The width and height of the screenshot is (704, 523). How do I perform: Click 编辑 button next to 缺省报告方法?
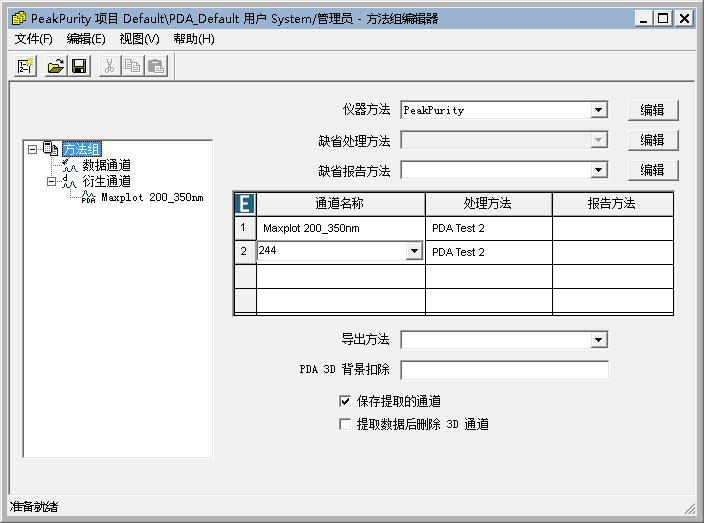tap(653, 170)
